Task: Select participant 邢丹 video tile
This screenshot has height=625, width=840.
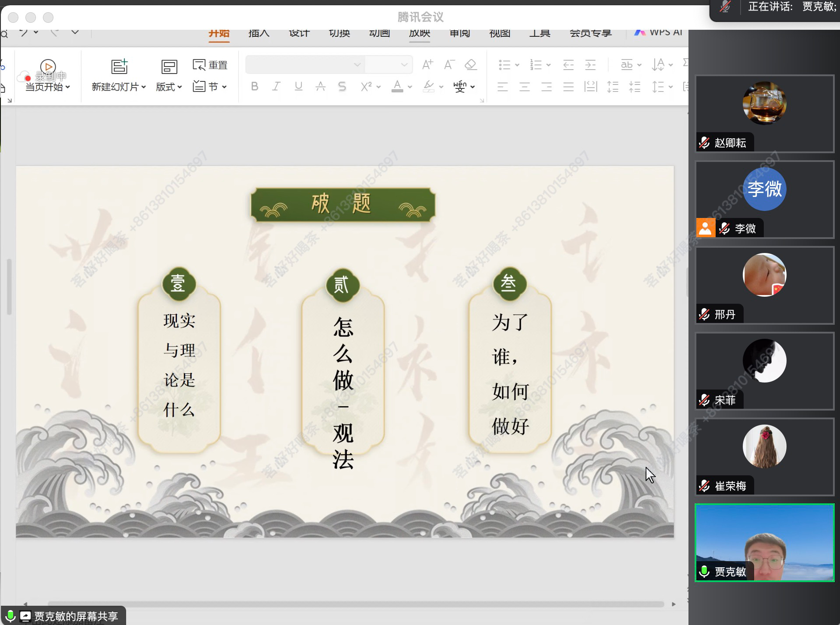Action: click(764, 285)
